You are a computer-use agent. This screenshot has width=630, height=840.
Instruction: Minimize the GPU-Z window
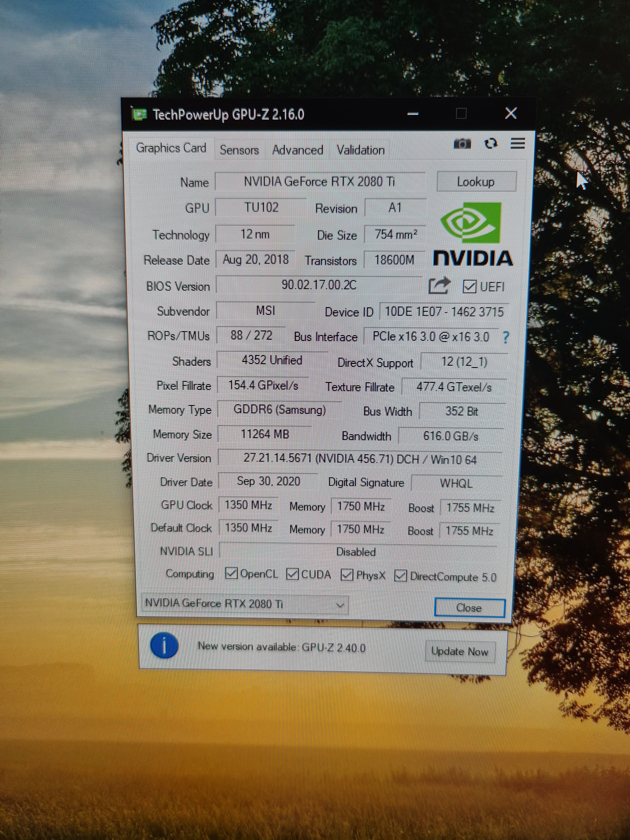point(413,114)
